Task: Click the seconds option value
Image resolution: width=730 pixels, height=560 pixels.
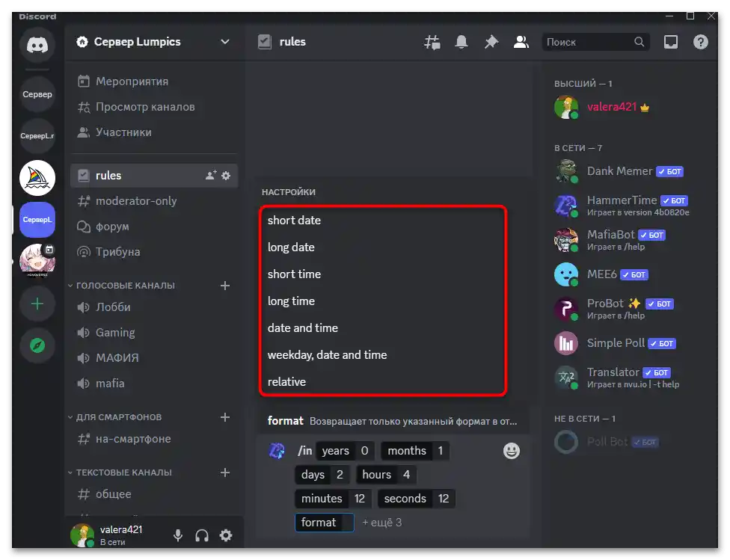Action: point(444,499)
